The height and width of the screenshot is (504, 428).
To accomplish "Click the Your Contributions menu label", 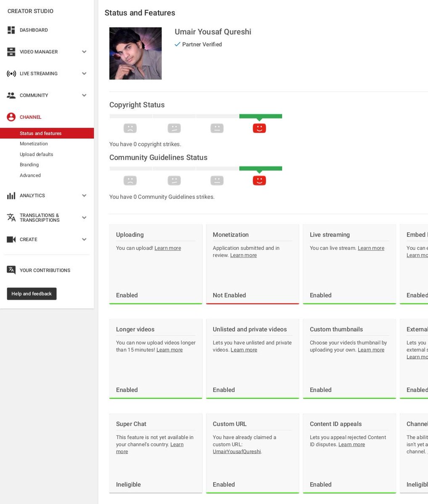I will coord(45,270).
